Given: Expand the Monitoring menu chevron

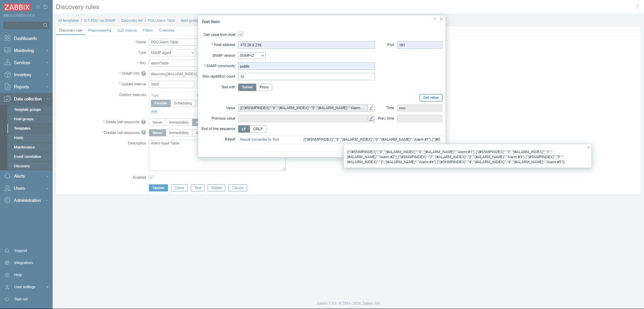Looking at the screenshot, I should click(47, 51).
